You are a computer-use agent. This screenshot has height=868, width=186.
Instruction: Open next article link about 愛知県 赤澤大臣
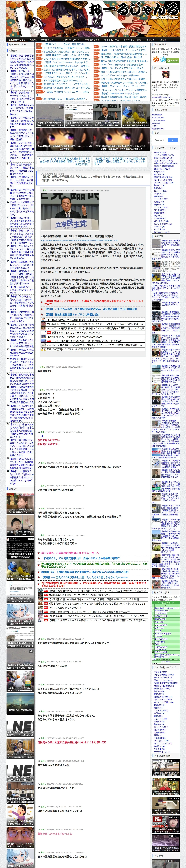[x=120, y=161]
